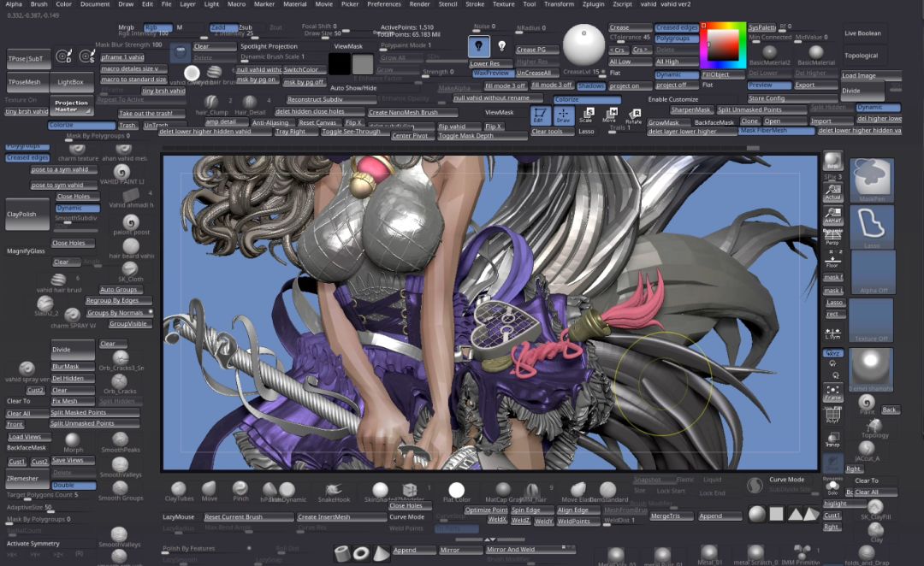Open the Zplugin menu
The image size is (924, 566).
click(x=594, y=4)
